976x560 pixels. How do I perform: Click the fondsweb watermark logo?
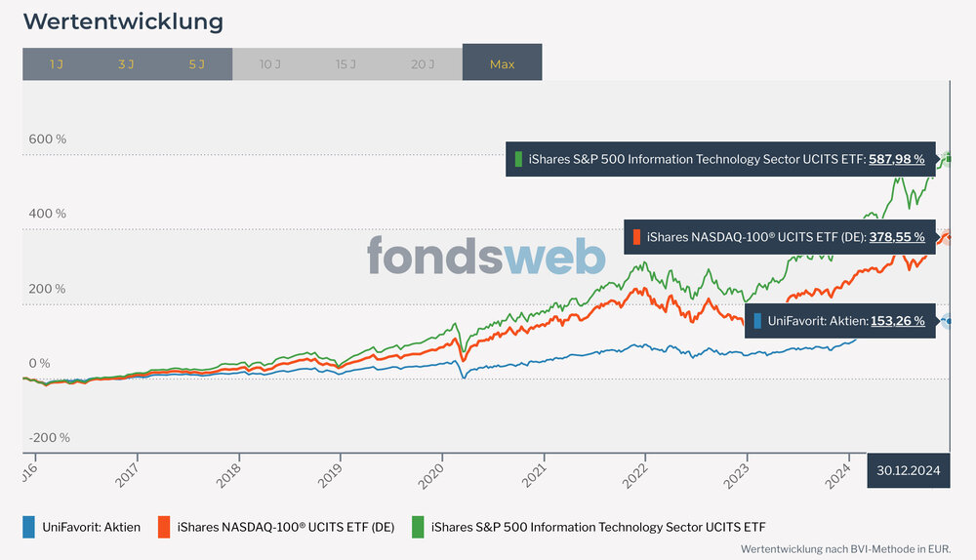click(x=486, y=257)
